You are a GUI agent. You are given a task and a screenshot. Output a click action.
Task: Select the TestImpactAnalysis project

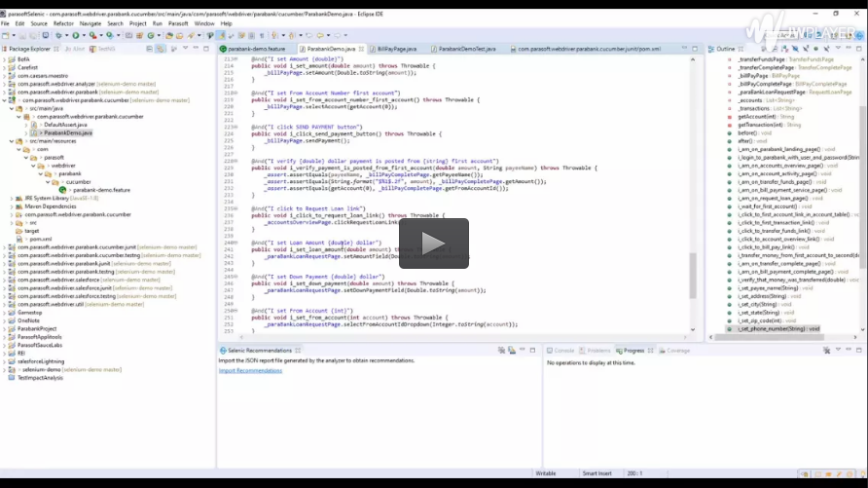coord(40,378)
